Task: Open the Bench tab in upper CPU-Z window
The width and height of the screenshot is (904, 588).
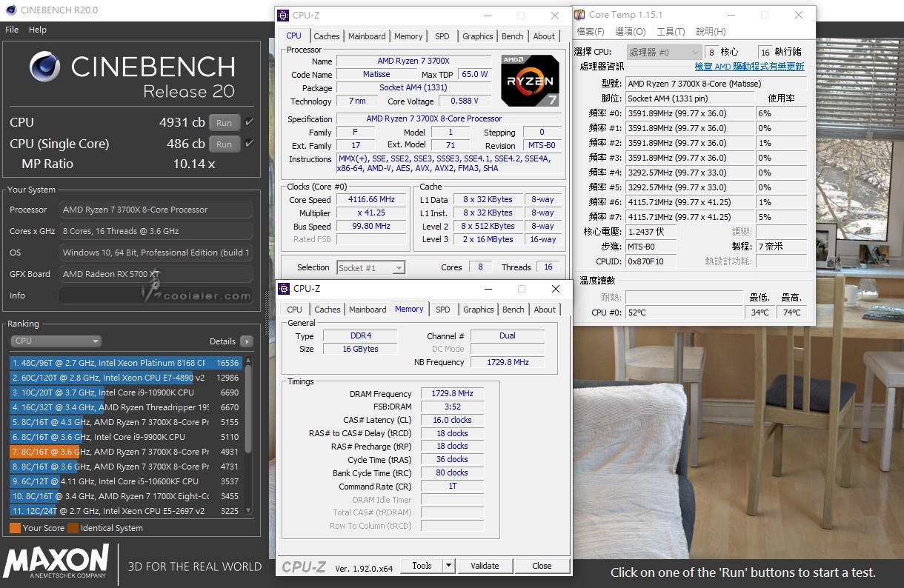Action: 513,36
